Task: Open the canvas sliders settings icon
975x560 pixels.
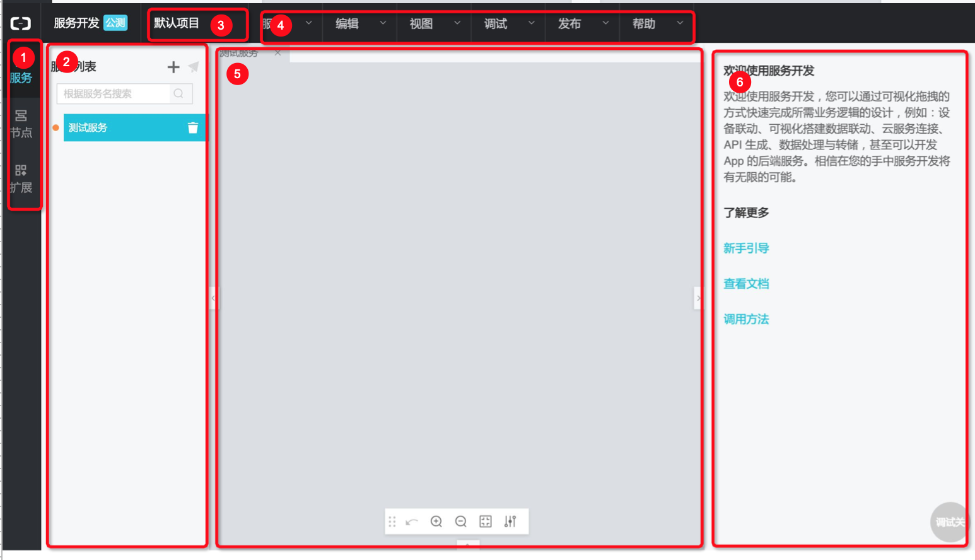Action: [510, 522]
